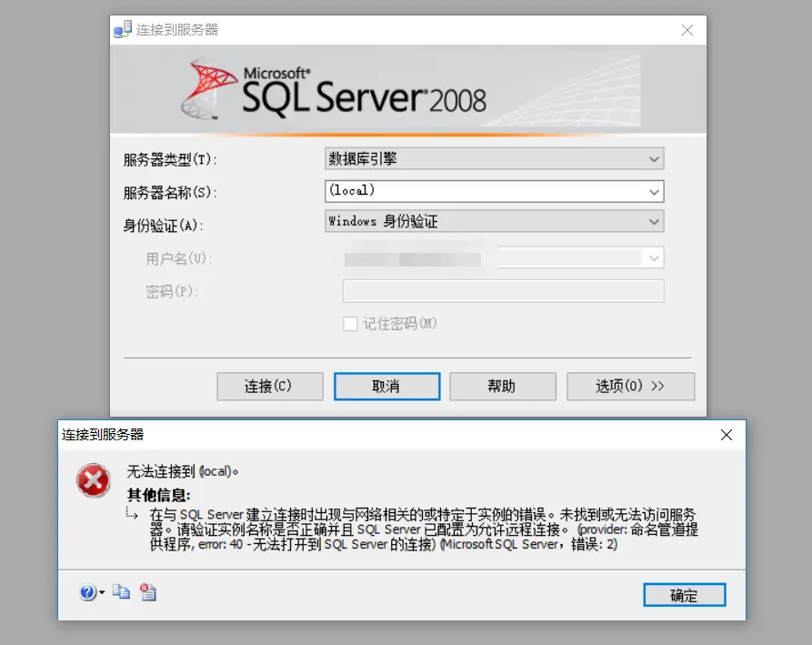The width and height of the screenshot is (812, 645).
Task: Click the 无法连接到 (local) message
Action: (182, 471)
